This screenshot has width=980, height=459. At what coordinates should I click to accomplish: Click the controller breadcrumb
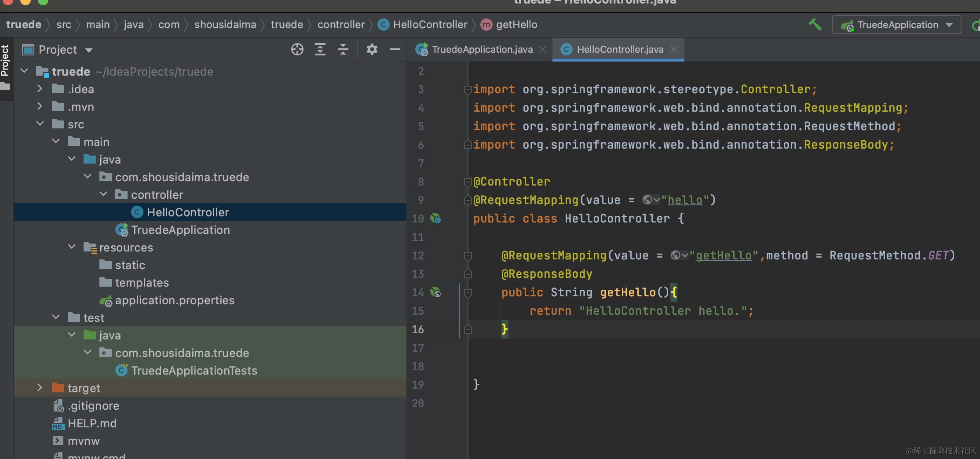[x=341, y=25]
